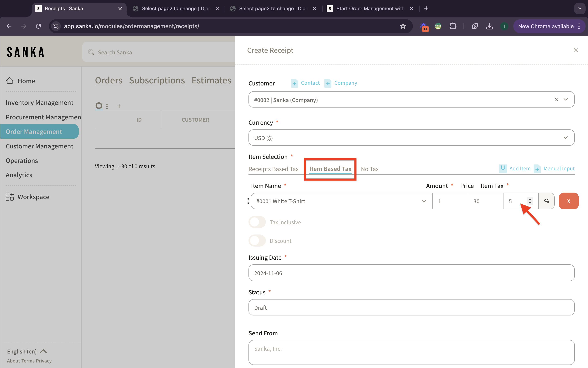Click the lightning performance icon in toolbar
588x368 pixels.
[474, 26]
